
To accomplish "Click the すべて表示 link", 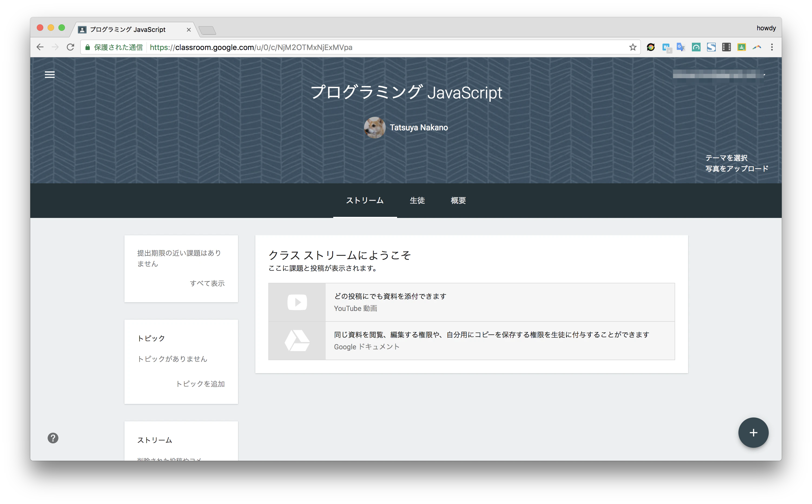I will pyautogui.click(x=207, y=283).
